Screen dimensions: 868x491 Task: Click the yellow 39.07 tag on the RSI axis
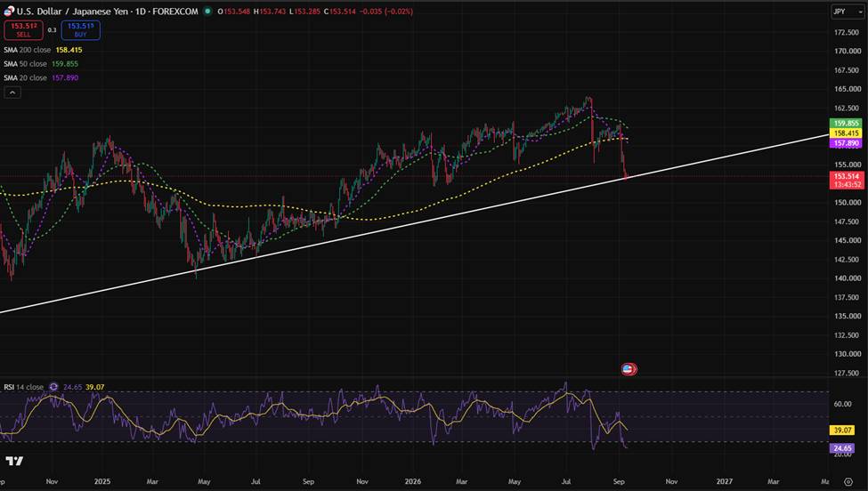pyautogui.click(x=842, y=431)
